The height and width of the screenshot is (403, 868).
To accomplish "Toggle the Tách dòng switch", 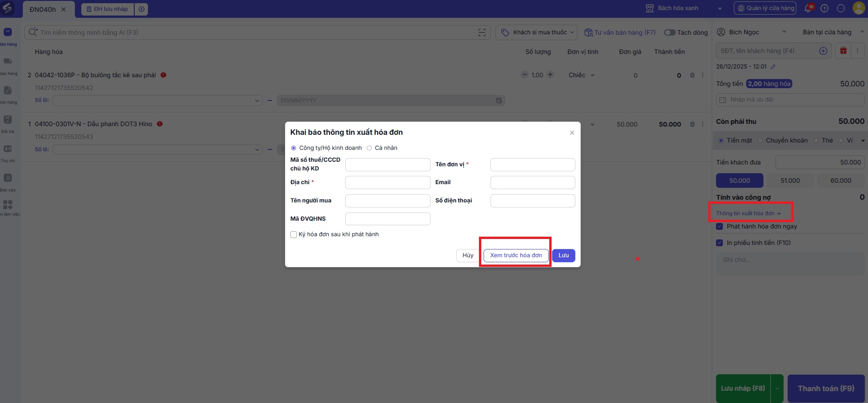I will [x=669, y=32].
